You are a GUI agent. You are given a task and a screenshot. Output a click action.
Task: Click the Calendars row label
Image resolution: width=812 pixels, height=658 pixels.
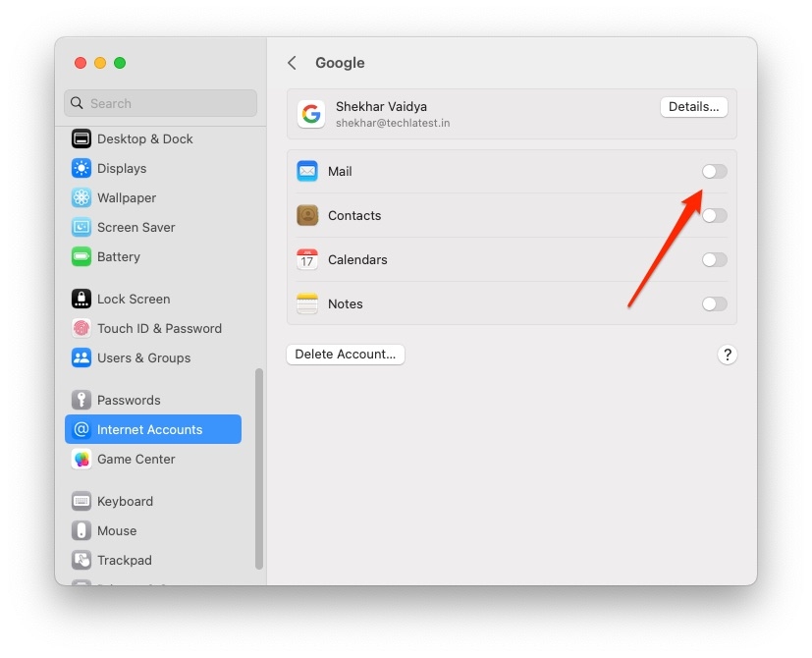click(357, 259)
